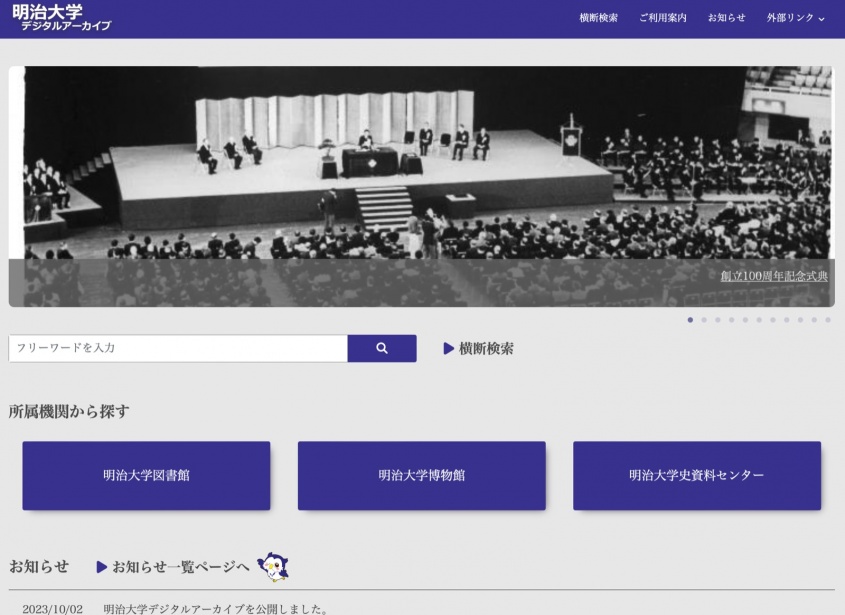Expand the 外部リンク dropdown menu

[795, 18]
